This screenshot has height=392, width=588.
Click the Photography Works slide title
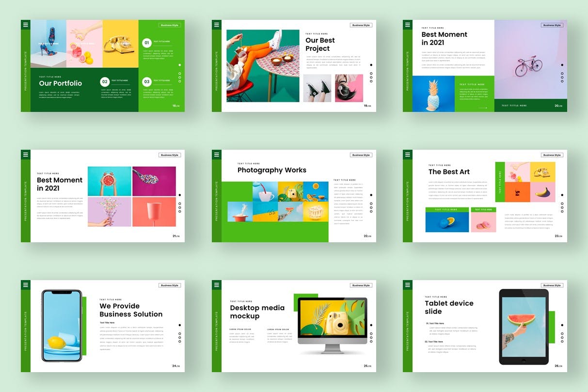pyautogui.click(x=271, y=170)
